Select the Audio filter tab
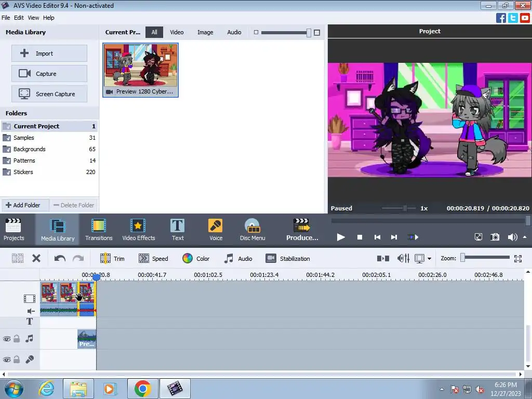 pyautogui.click(x=234, y=32)
